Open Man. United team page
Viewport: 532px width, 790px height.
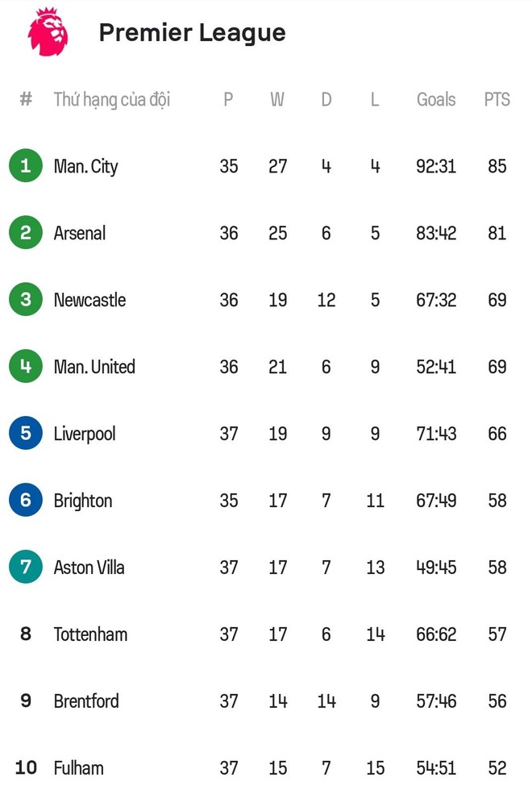coord(94,367)
